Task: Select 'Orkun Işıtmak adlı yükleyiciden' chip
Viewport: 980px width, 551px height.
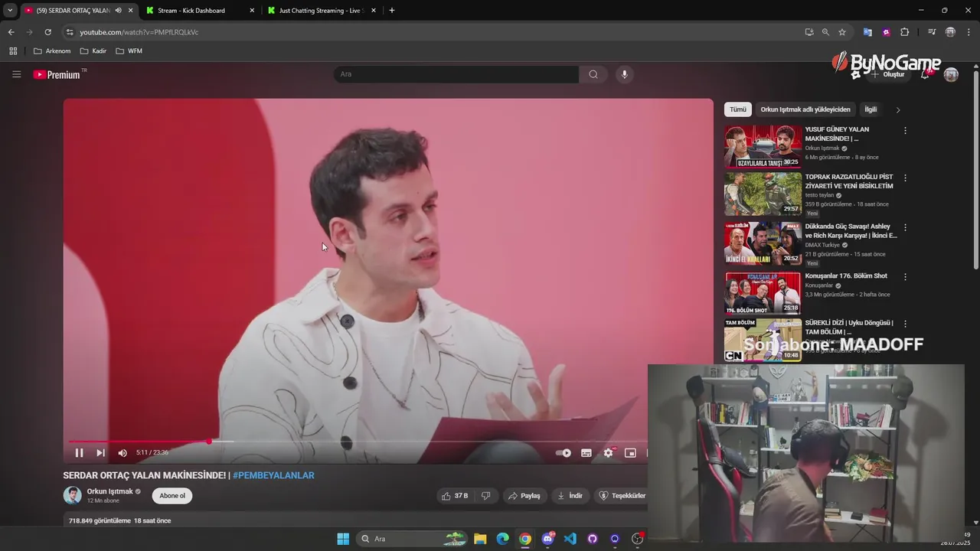Action: 805,109
